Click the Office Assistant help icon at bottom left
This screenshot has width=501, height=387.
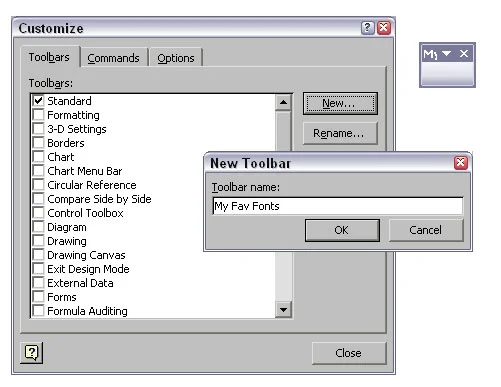pos(32,352)
